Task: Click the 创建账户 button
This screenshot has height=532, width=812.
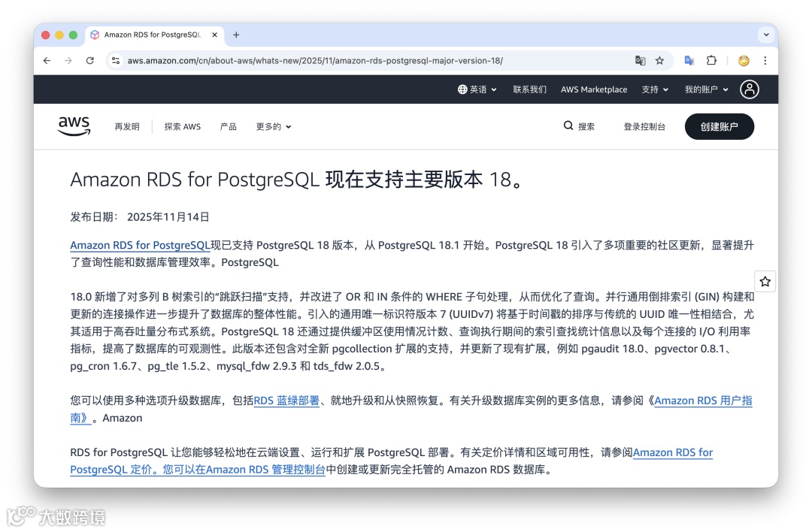Action: pyautogui.click(x=720, y=126)
